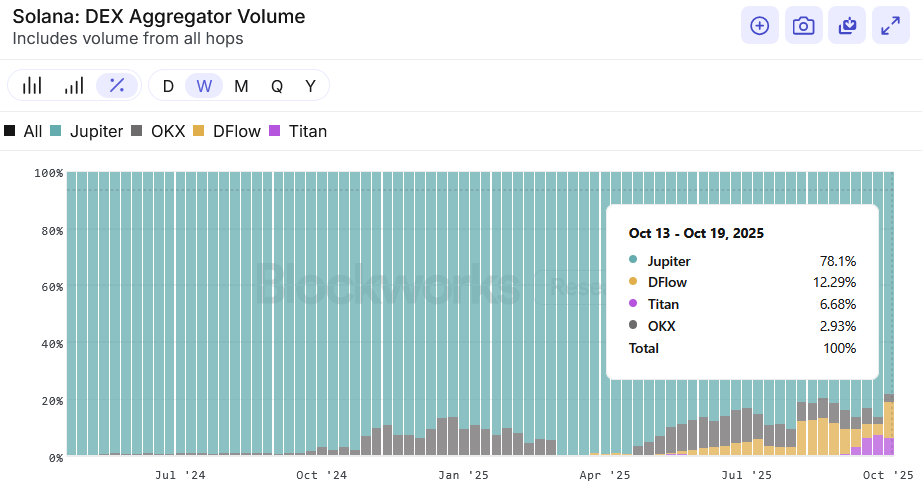Click the add-to-dashboard plus icon
922x503 pixels.
click(x=760, y=25)
